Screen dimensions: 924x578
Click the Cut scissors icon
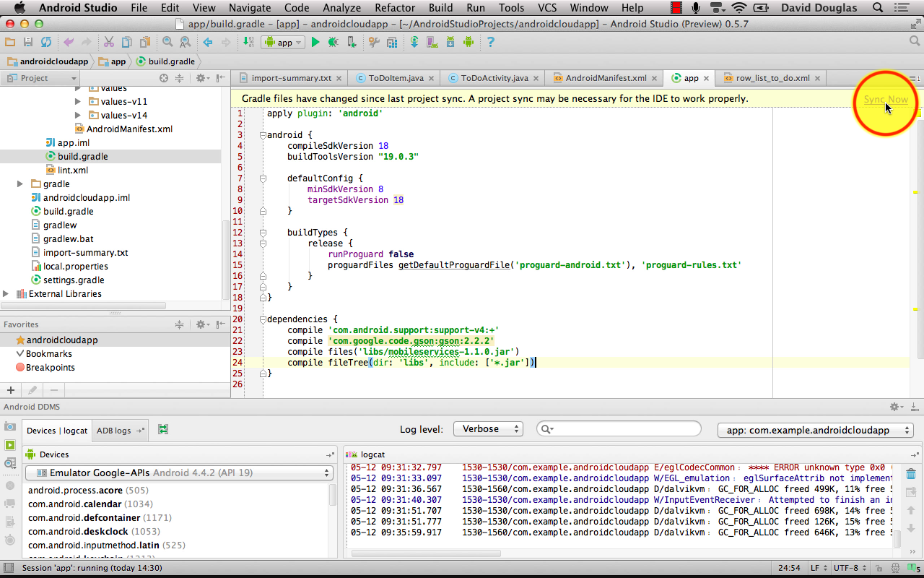pos(109,43)
